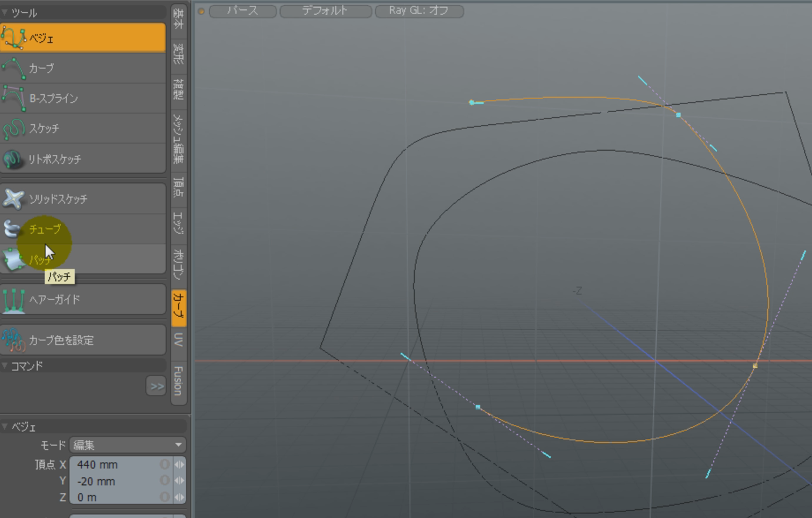This screenshot has height=518, width=812.
Task: Click the Ray GL: オフ button
Action: [x=418, y=11]
